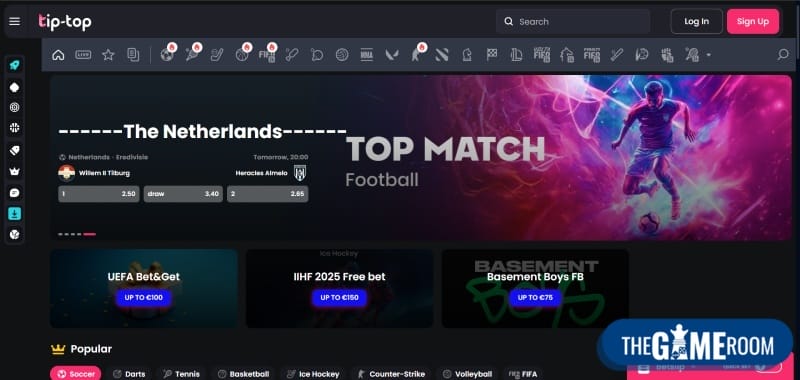Bet on Willem II odds 2.50
The height and width of the screenshot is (380, 800).
pyautogui.click(x=98, y=194)
